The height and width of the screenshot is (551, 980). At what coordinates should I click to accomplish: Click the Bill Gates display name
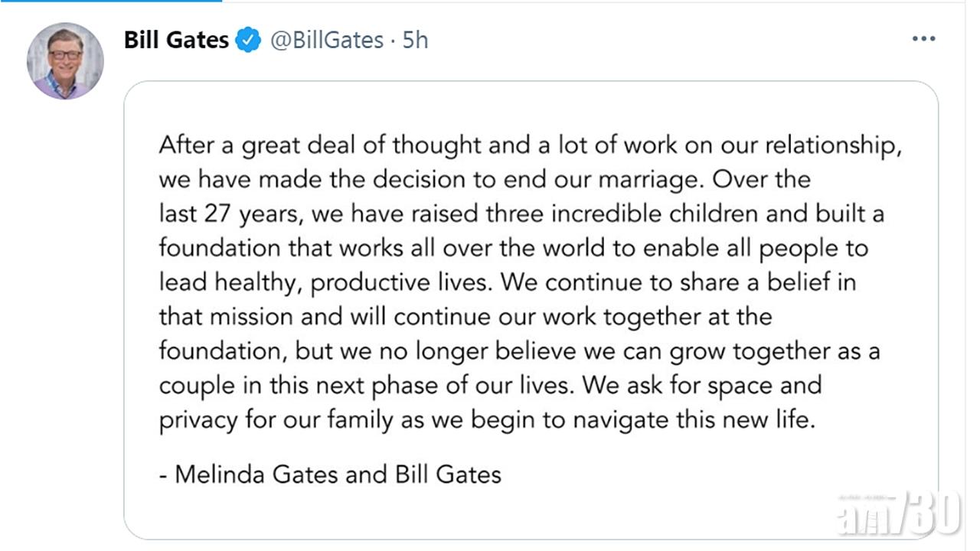176,40
